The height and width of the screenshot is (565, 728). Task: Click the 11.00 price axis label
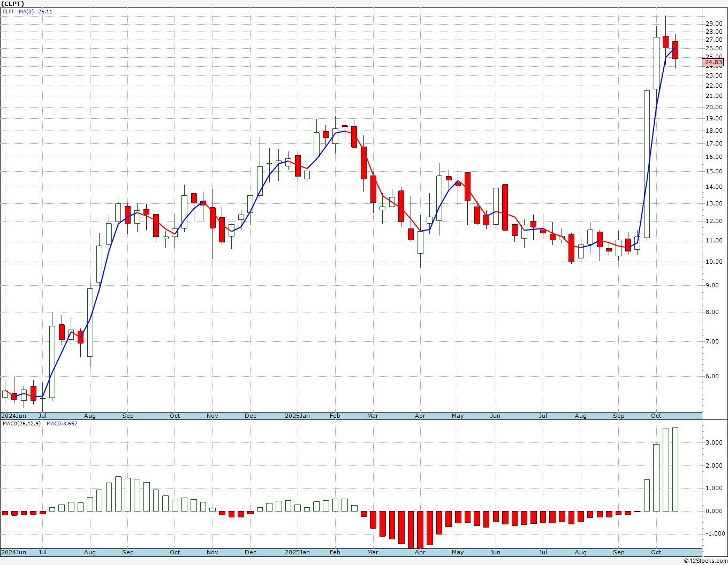714,241
